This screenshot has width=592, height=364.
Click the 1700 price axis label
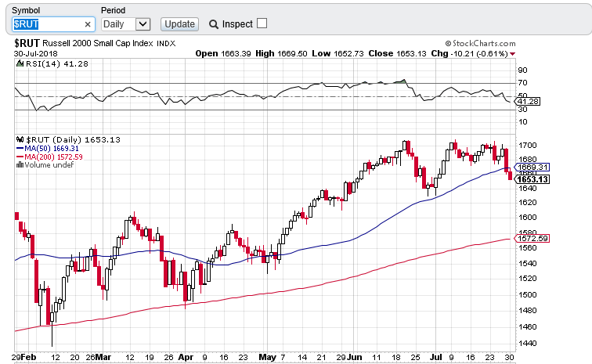pos(528,146)
